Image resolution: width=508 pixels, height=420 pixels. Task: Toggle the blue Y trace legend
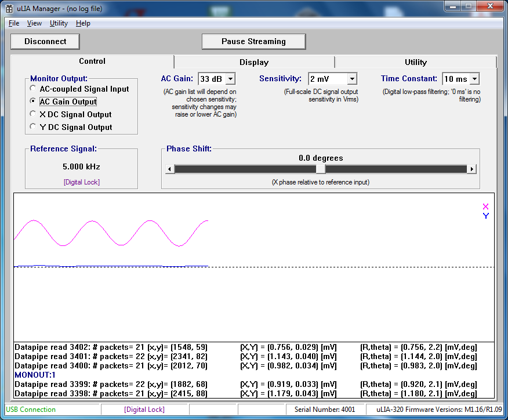click(485, 216)
